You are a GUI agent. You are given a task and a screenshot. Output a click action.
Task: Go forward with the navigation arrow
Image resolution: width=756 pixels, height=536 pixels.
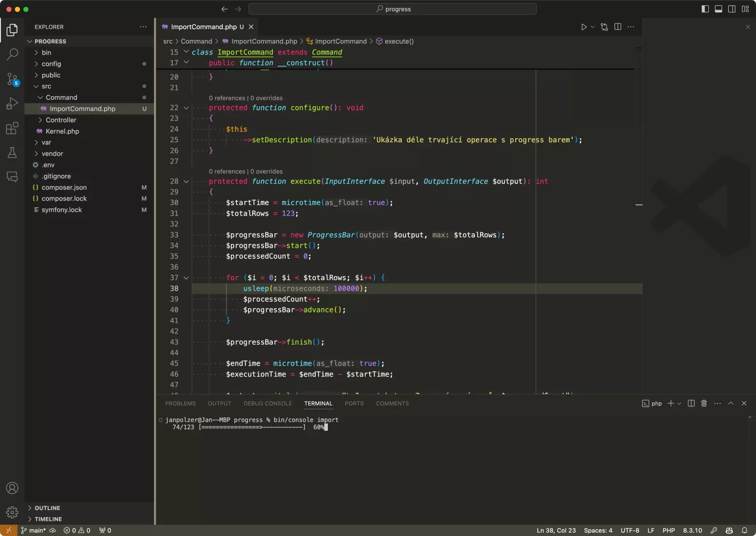238,9
